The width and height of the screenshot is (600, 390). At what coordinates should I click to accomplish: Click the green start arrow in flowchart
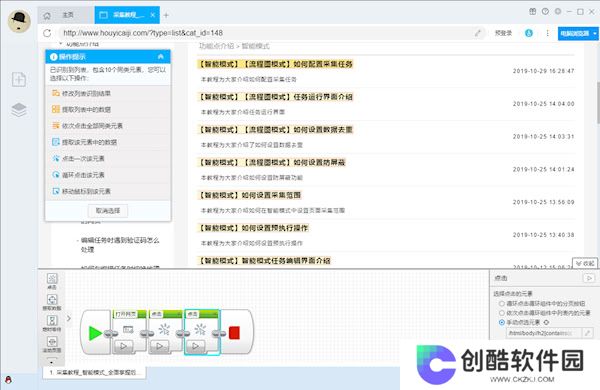coord(95,333)
